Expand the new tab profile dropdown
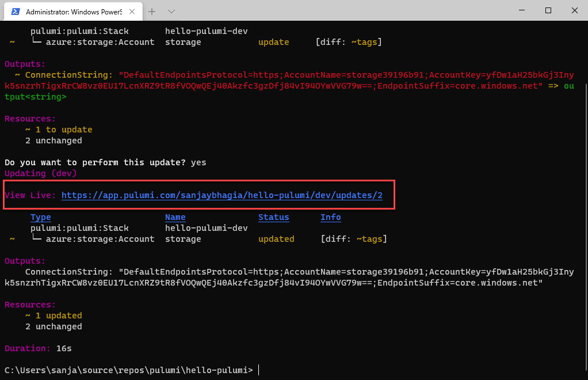This screenshot has height=380, width=588. (x=171, y=12)
